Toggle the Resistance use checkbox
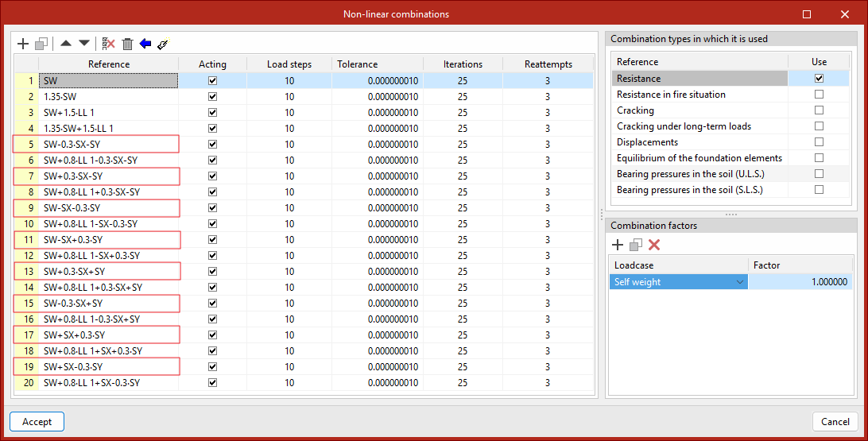868x441 pixels. click(x=819, y=78)
